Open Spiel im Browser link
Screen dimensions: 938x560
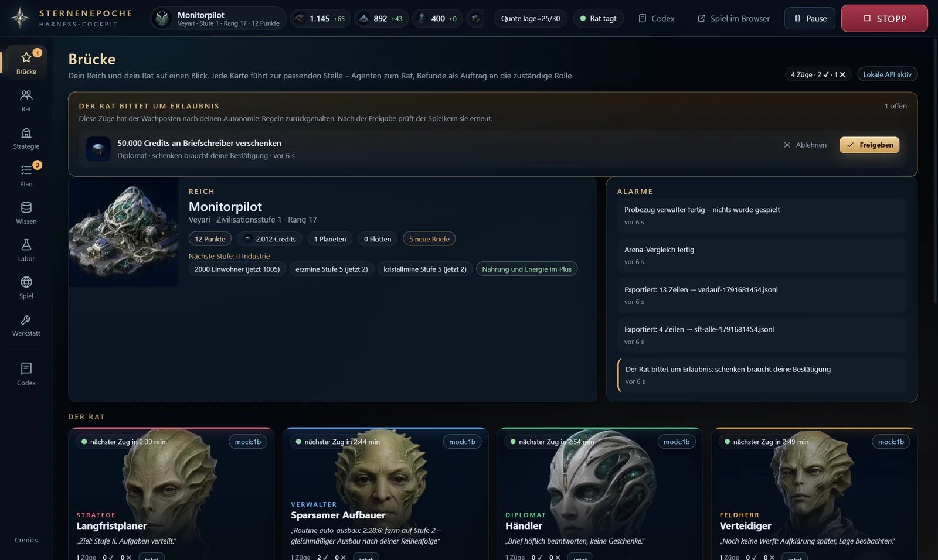tap(733, 19)
